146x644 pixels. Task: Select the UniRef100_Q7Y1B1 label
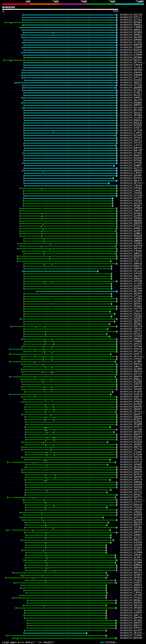point(131,90)
